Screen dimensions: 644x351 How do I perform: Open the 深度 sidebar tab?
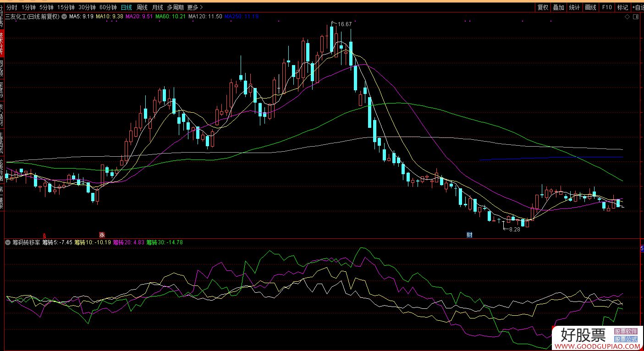[2, 91]
